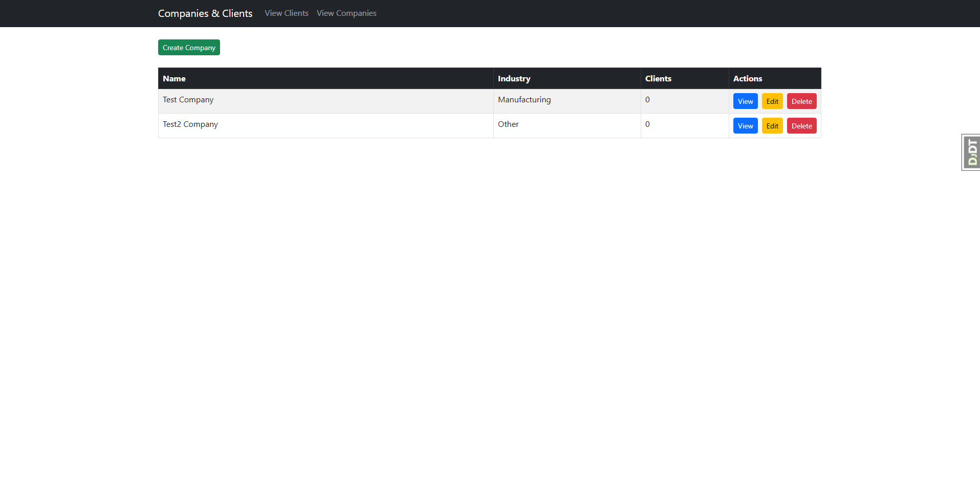Select the Clients column header
980x481 pixels.
pyautogui.click(x=685, y=78)
